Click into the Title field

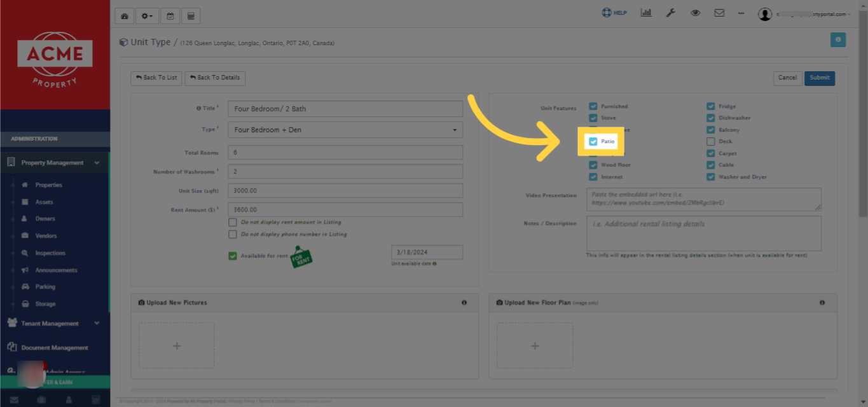coord(345,109)
